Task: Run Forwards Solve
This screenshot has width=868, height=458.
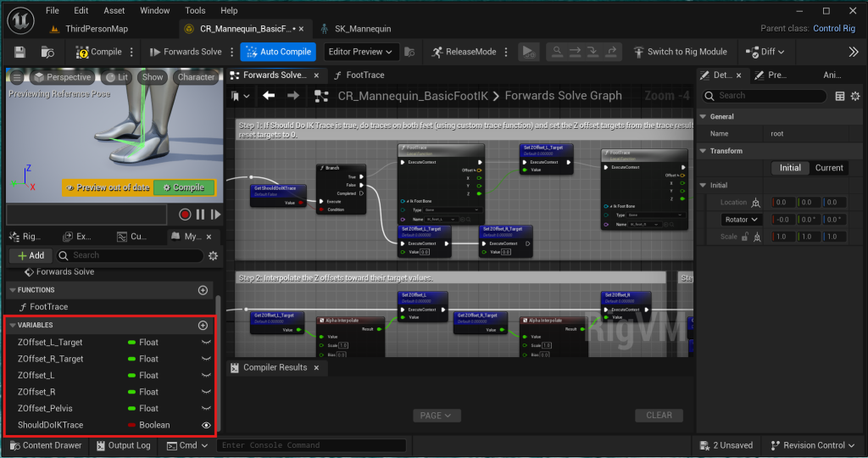Action: pos(186,52)
